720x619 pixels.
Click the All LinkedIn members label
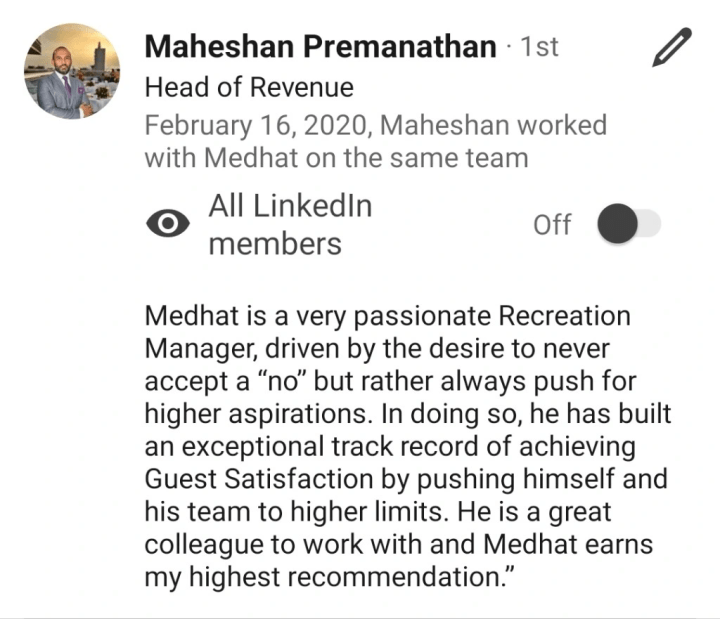click(x=289, y=225)
